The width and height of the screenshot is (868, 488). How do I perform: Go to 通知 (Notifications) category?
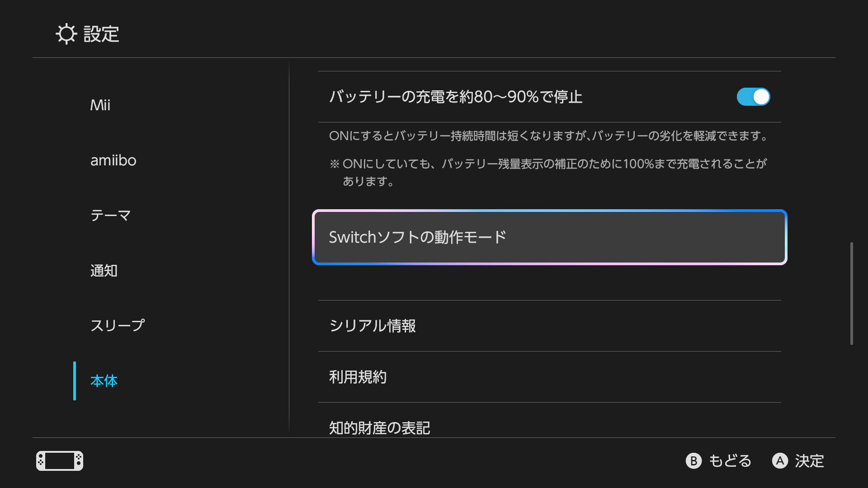pyautogui.click(x=104, y=271)
